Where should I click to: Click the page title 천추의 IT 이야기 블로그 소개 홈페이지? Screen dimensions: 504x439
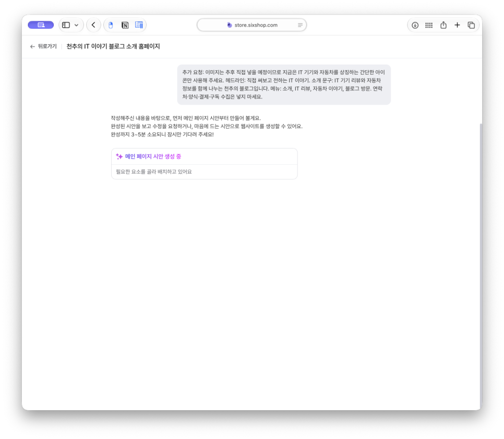pos(113,46)
